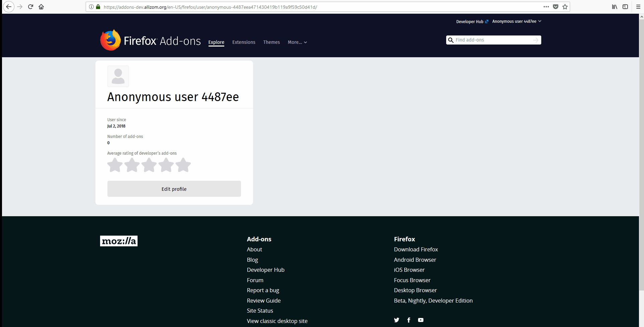Switch to the Extensions navigation tab

244,42
